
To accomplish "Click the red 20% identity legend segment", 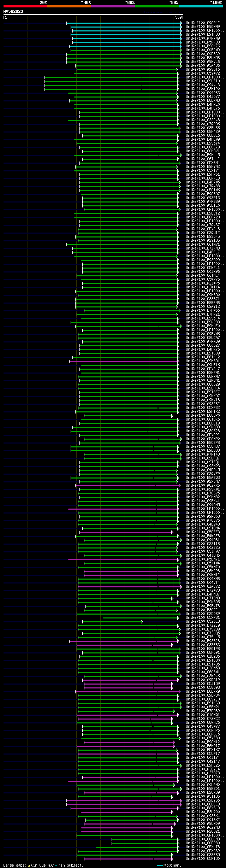I will [x=25, y=6].
